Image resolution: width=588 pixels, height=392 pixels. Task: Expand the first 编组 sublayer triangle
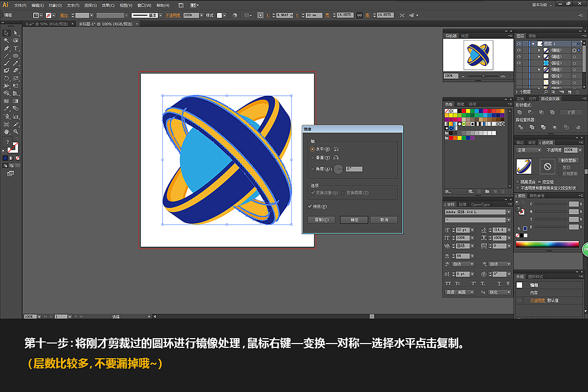pos(539,50)
